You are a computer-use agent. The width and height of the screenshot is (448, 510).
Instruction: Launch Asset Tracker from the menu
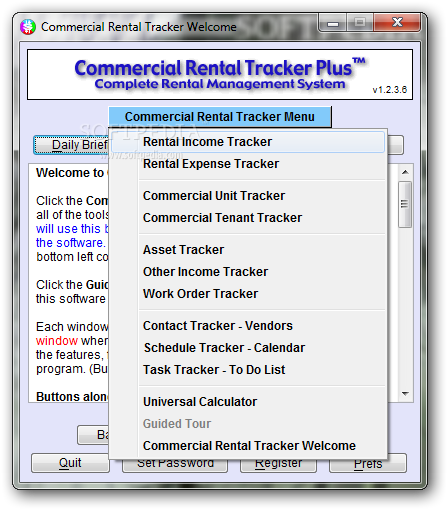[x=248, y=250]
